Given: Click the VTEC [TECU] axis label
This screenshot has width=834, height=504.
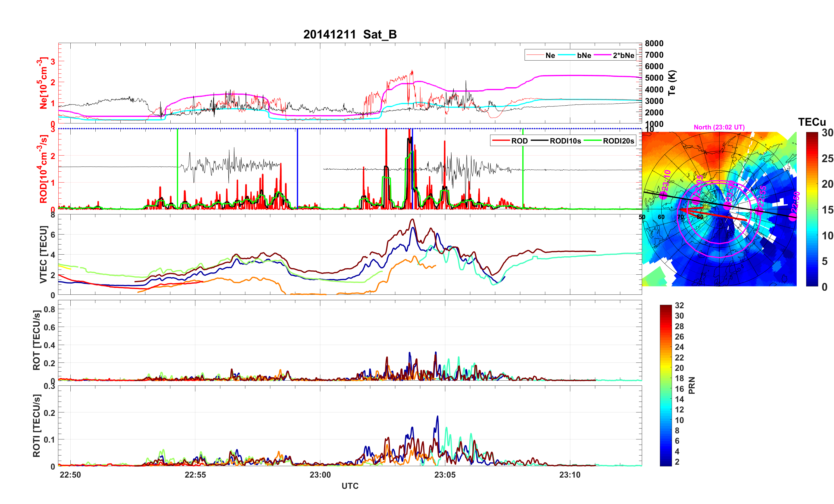Looking at the screenshot, I should [43, 254].
